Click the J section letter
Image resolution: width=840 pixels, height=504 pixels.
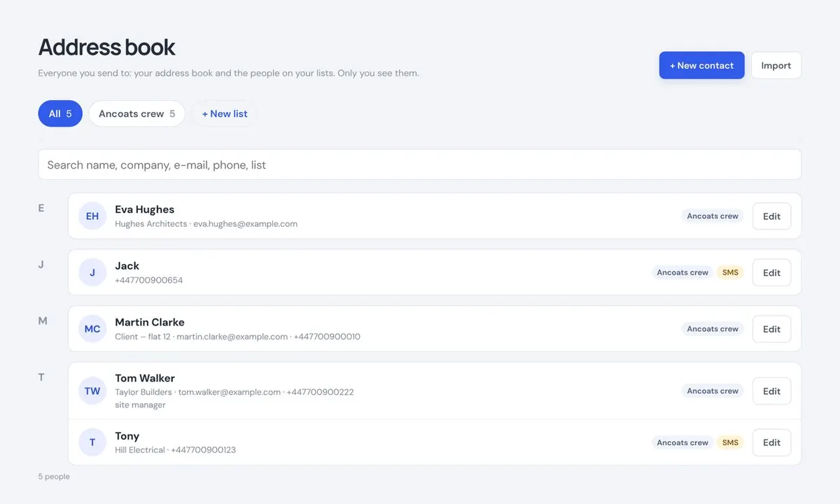click(x=41, y=265)
